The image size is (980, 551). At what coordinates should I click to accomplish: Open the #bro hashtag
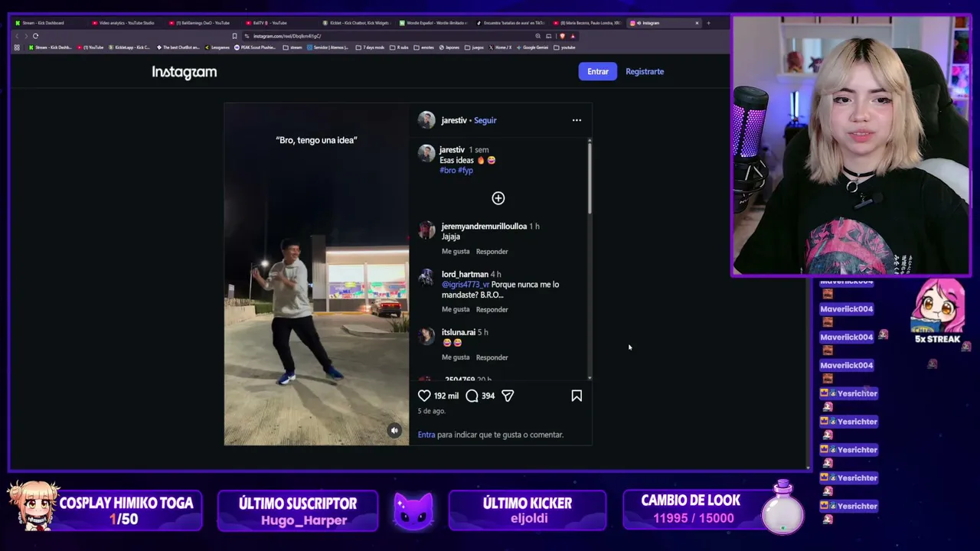point(448,170)
